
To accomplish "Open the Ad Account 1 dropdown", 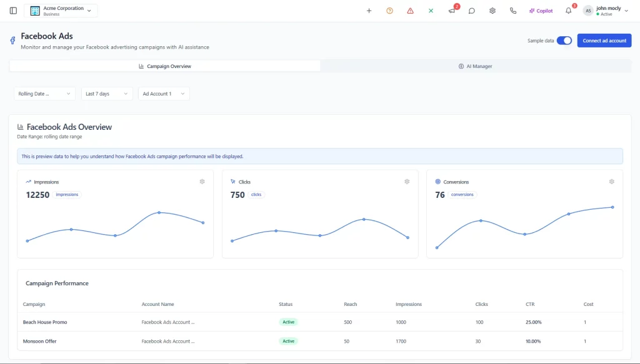I will tap(164, 94).
